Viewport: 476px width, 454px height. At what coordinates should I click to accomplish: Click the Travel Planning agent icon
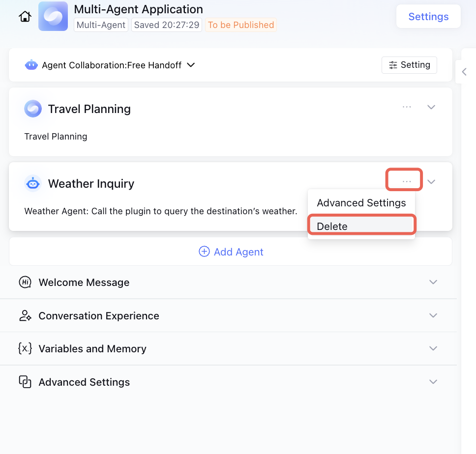pos(33,109)
